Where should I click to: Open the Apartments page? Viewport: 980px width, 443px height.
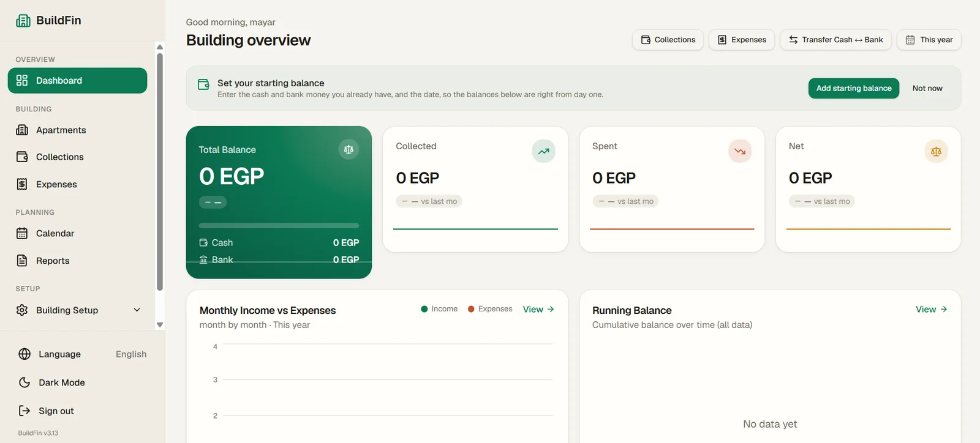click(77, 130)
